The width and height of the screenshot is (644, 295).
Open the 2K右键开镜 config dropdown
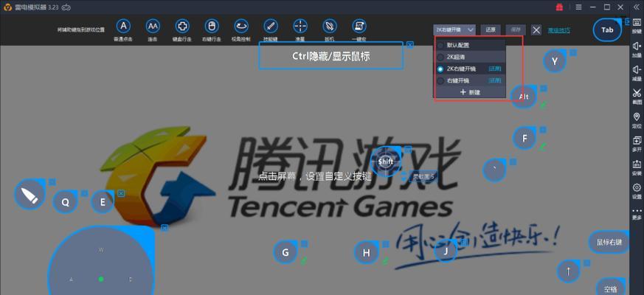454,29
